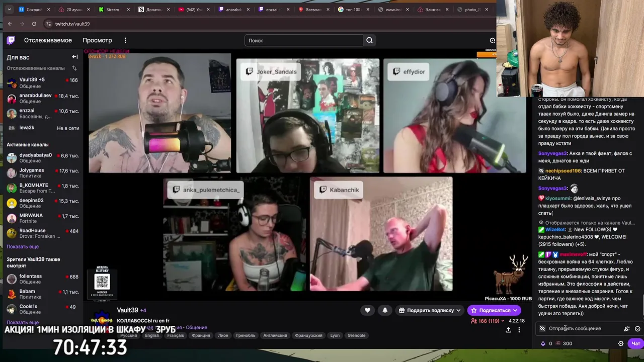
Task: Open the Jolygames channel
Action: [x=43, y=173]
